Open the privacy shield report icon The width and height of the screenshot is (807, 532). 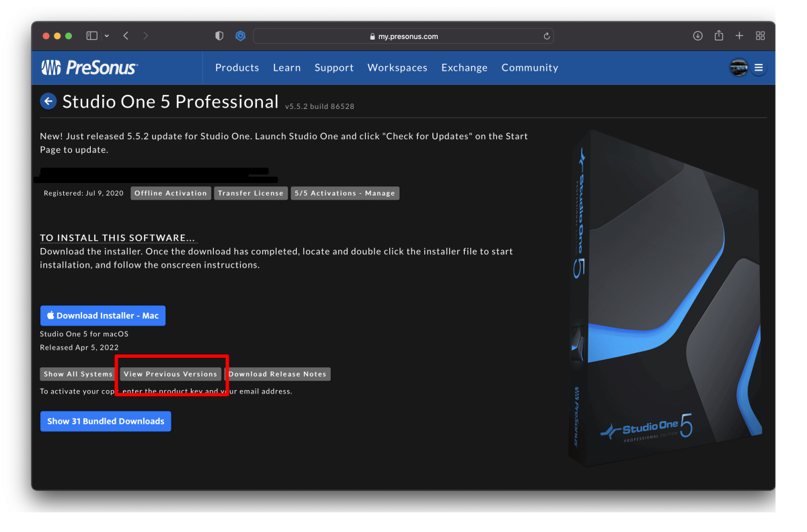[x=219, y=36]
